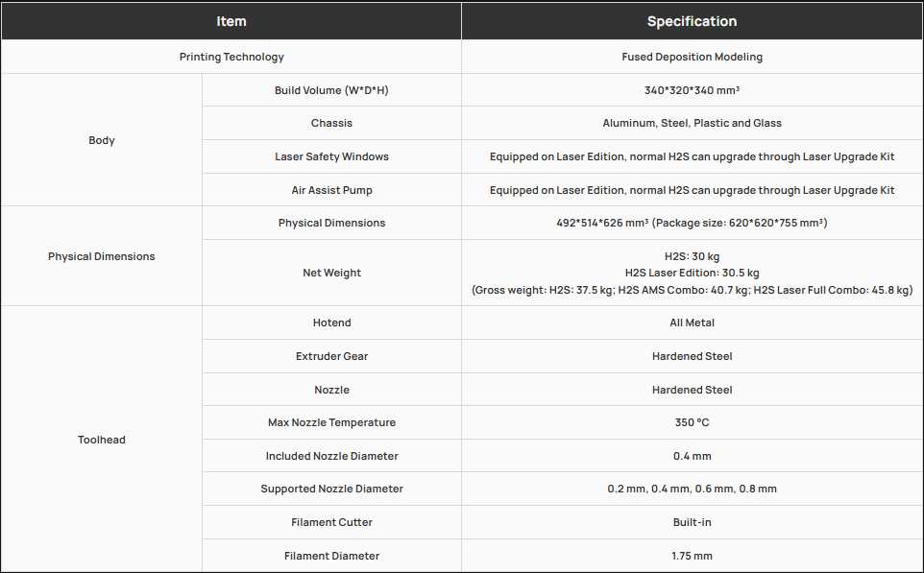Click the Item column header
Viewport: 924px width, 573px height.
tap(231, 21)
